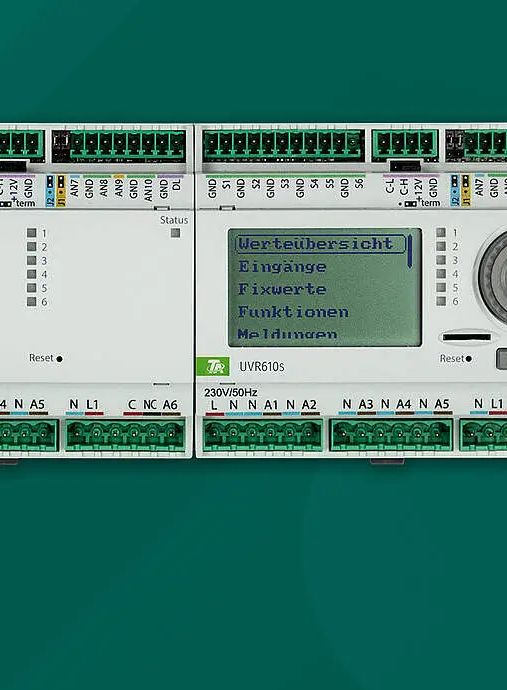Click the AN9 terminal label

click(119, 188)
